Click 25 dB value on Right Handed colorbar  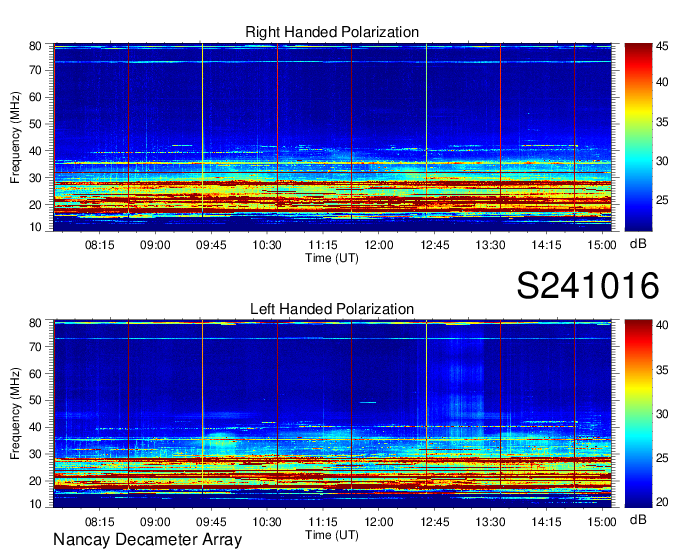click(x=662, y=200)
